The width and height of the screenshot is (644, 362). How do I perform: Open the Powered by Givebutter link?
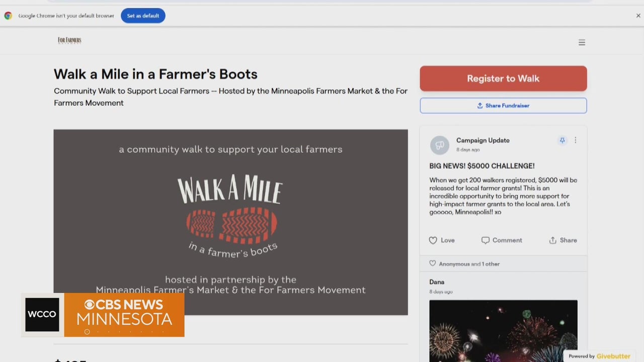(599, 356)
